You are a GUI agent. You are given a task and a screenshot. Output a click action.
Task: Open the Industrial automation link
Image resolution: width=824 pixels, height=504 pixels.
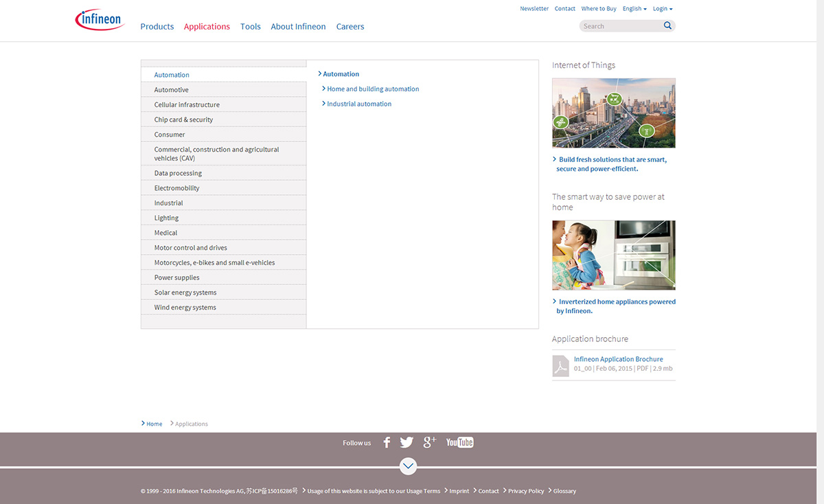point(359,104)
